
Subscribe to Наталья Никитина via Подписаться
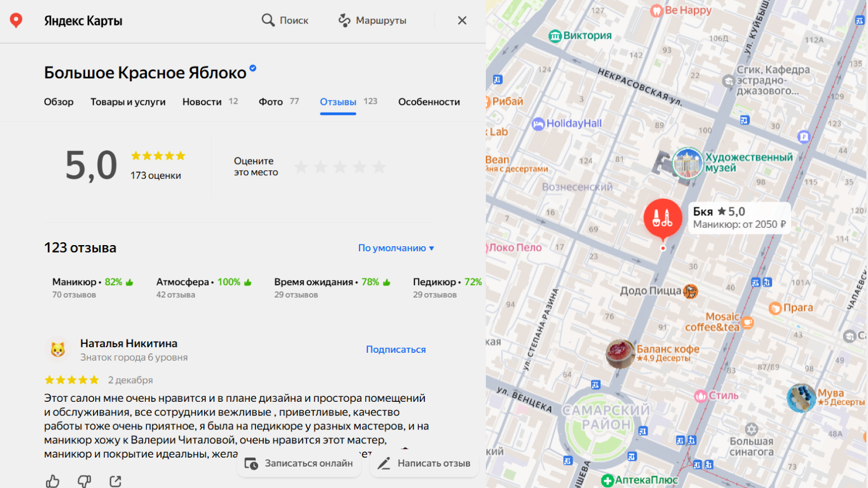point(396,349)
